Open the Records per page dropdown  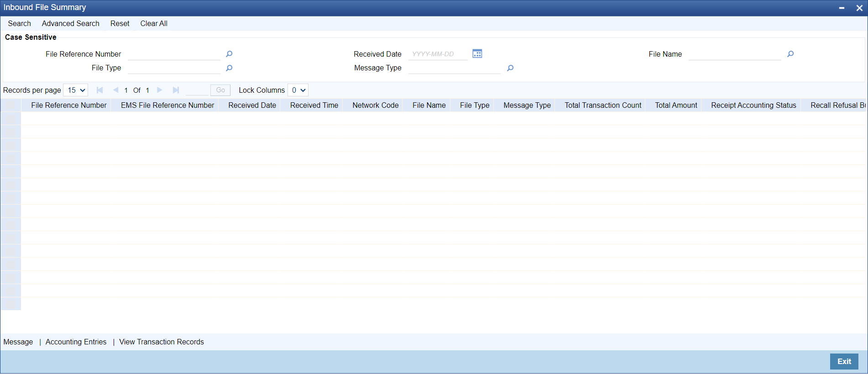(x=76, y=90)
